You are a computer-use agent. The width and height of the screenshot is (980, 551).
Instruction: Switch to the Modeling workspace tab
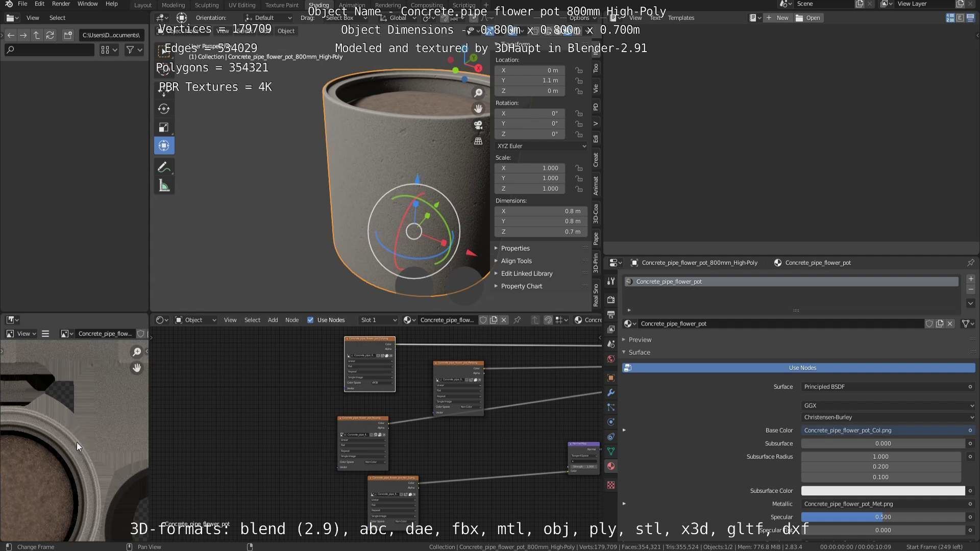173,5
